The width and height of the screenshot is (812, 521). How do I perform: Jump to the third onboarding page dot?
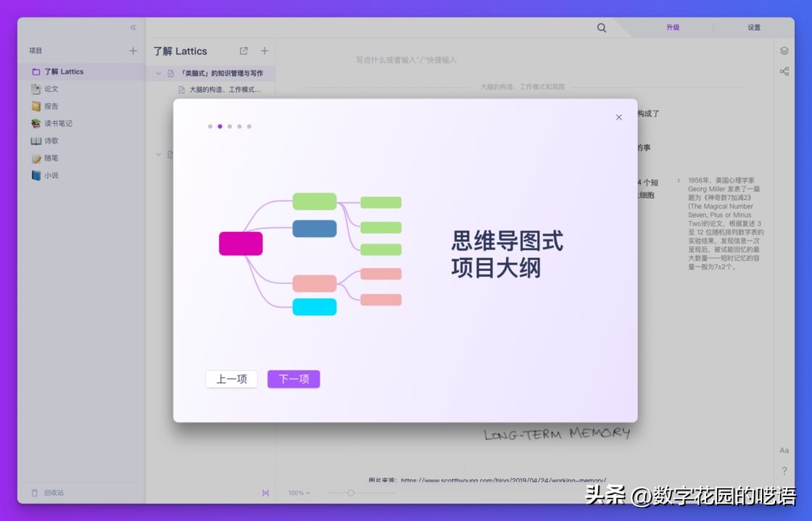230,126
